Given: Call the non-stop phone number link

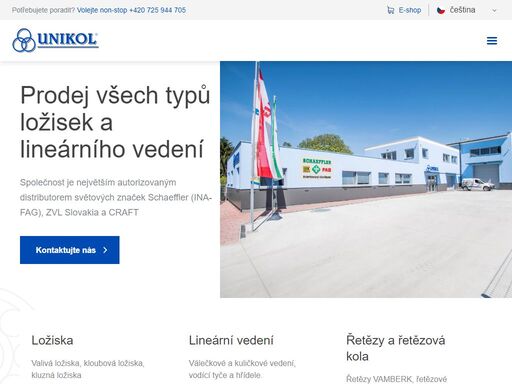Looking at the screenshot, I should tap(131, 10).
